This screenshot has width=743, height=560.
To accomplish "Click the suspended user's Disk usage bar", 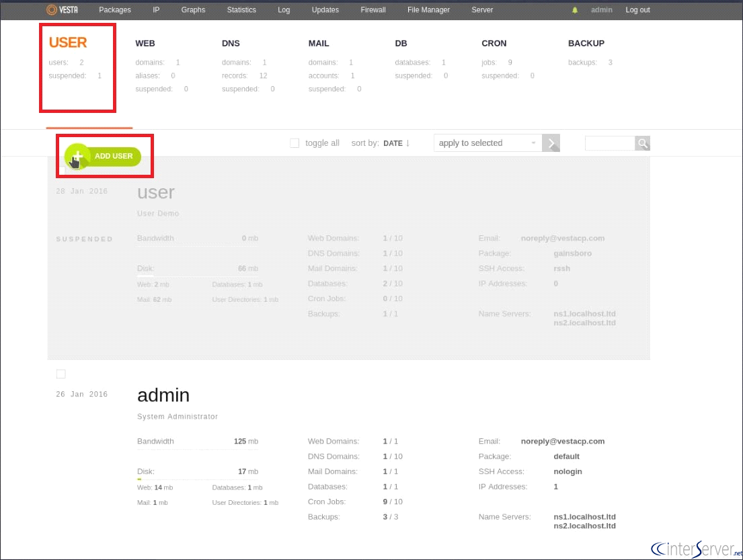I will pos(198,276).
